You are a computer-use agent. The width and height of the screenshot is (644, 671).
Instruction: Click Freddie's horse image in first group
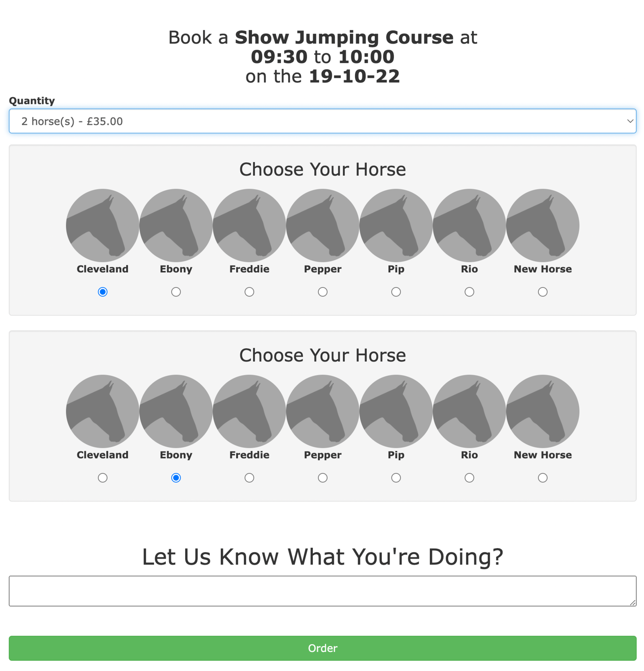point(249,225)
